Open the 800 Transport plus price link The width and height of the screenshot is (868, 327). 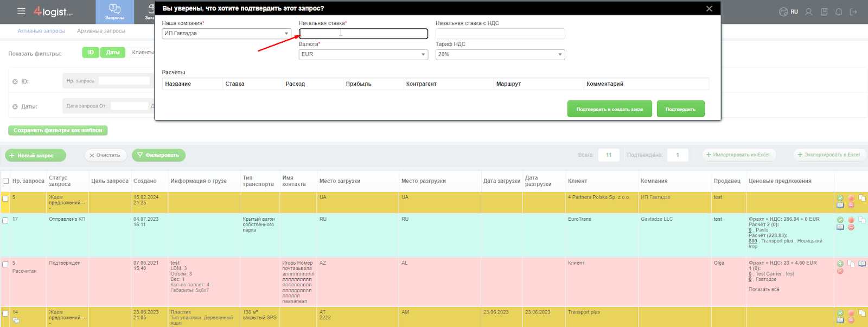(753, 241)
